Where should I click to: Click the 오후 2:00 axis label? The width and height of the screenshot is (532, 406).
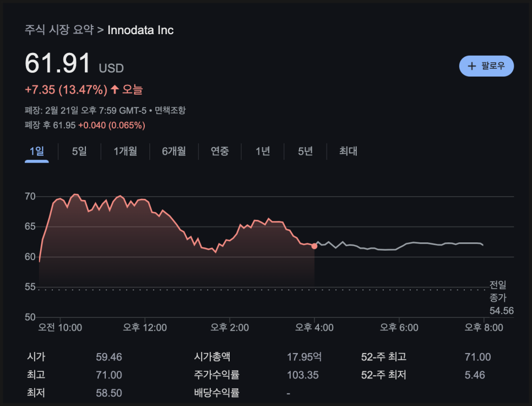[x=230, y=328]
